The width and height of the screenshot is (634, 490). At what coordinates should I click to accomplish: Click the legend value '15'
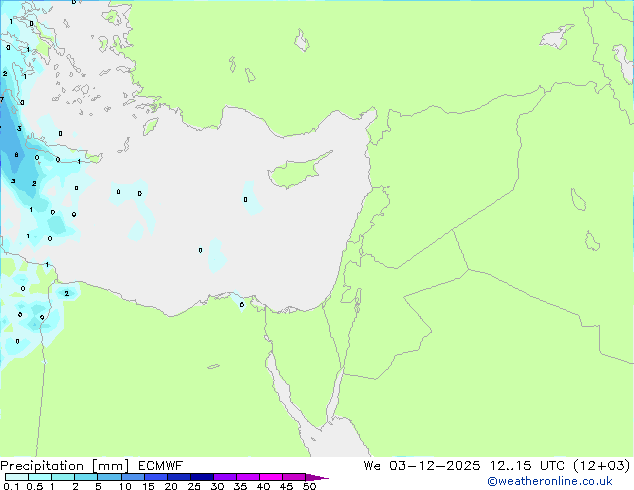[148, 486]
